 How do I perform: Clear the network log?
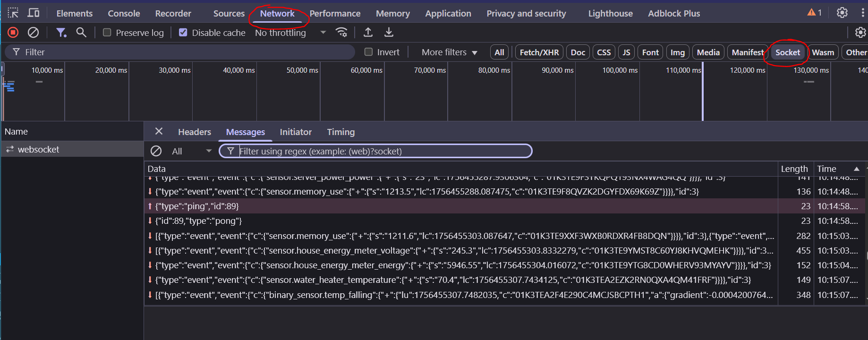[33, 33]
